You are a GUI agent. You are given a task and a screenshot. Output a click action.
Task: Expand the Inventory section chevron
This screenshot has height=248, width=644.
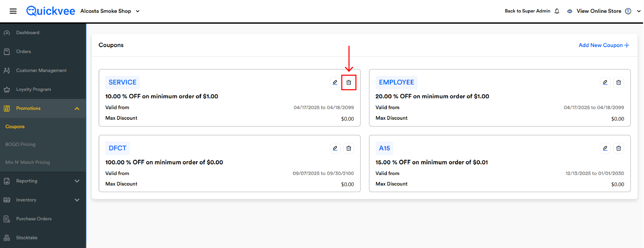[77, 200]
